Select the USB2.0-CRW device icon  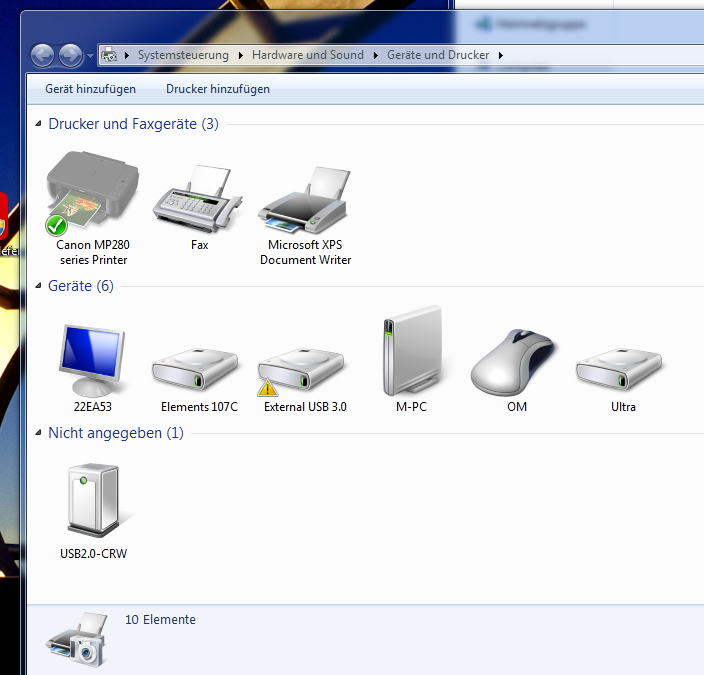coord(93,500)
